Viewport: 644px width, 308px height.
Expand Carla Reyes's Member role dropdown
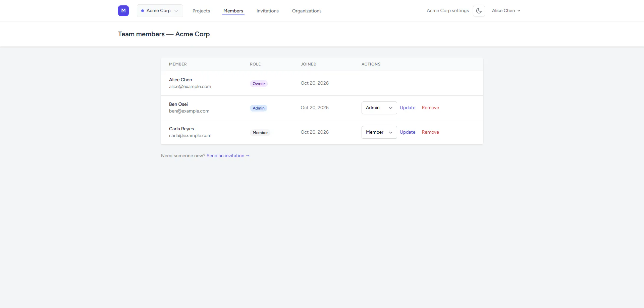tap(379, 132)
